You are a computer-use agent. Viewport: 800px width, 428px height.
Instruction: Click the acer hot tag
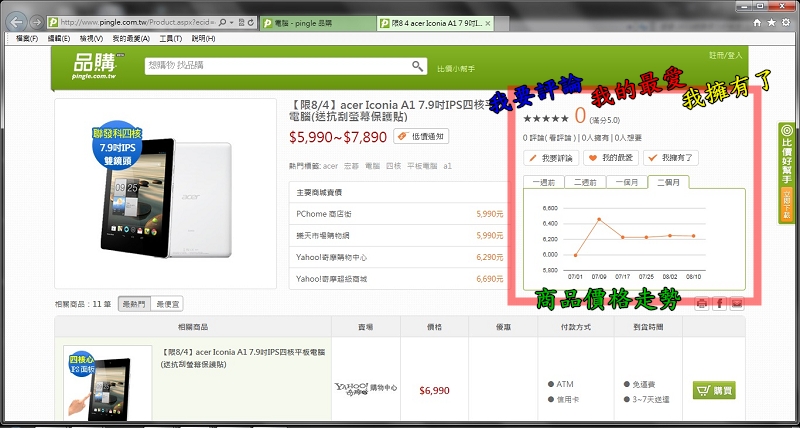tap(330, 166)
